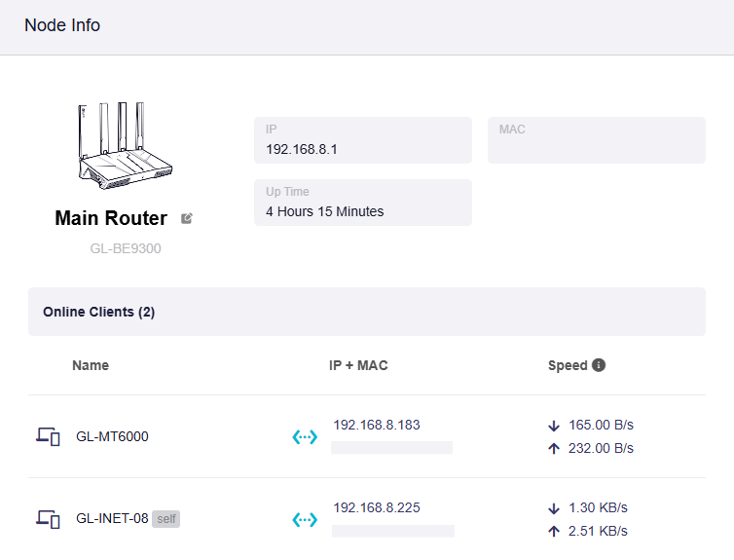Click the upload arrow next to 2.51 KB/s
This screenshot has height=560, width=734.
click(x=554, y=532)
